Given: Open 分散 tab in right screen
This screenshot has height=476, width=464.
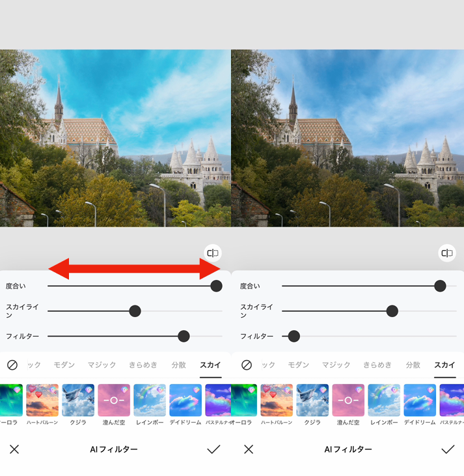Looking at the screenshot, I should (x=413, y=365).
